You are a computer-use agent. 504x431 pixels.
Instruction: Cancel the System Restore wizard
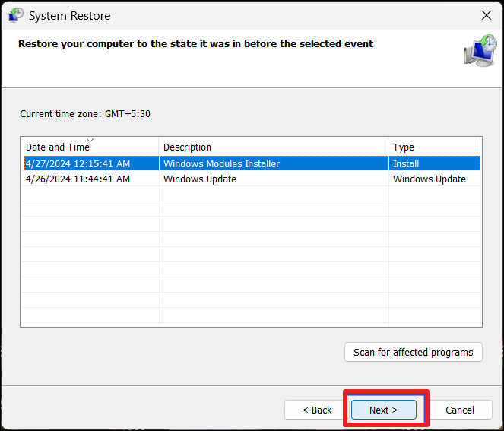point(459,410)
